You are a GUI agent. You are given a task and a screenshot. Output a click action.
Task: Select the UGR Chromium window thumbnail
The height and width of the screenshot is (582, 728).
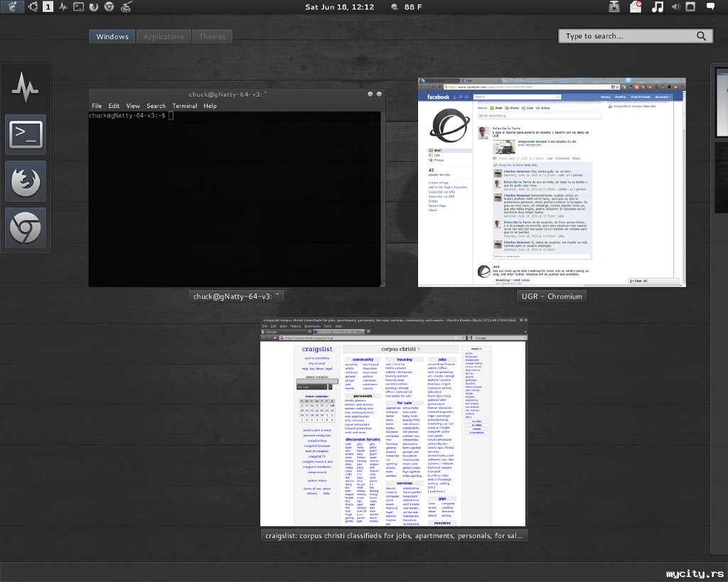pos(552,182)
